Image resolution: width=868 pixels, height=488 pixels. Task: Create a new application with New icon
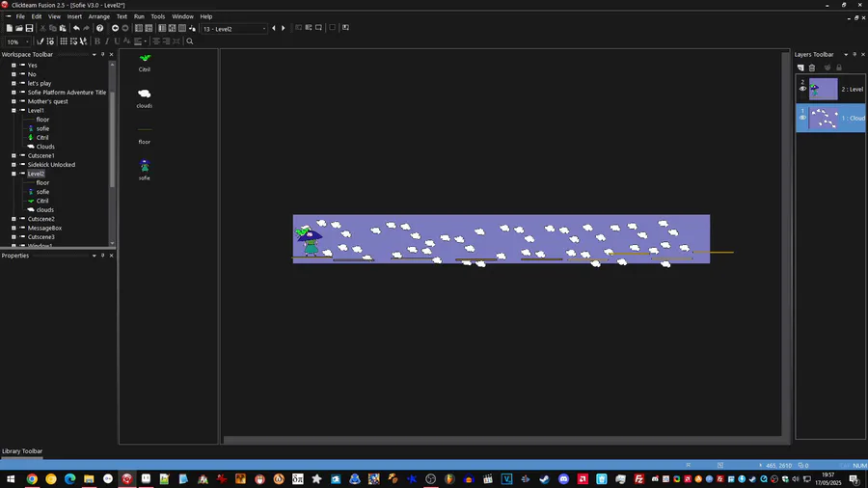pyautogui.click(x=10, y=28)
